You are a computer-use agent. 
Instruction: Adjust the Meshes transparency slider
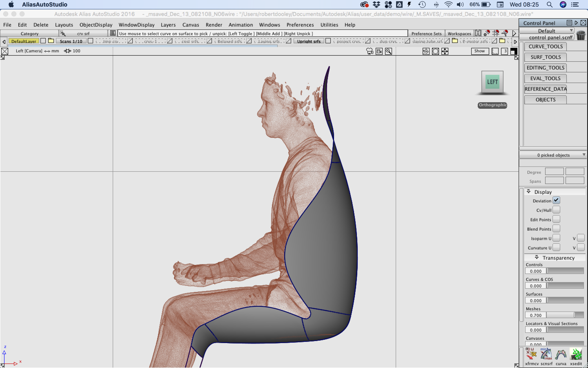point(575,315)
